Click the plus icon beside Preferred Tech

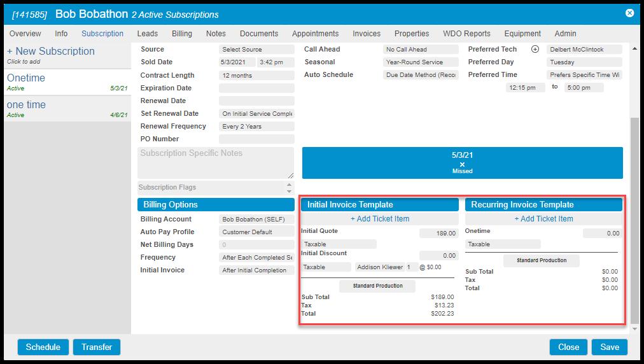[x=535, y=50]
